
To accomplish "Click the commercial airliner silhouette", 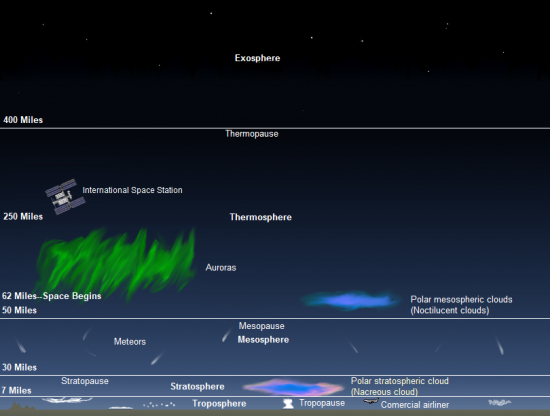I will pyautogui.click(x=370, y=401).
